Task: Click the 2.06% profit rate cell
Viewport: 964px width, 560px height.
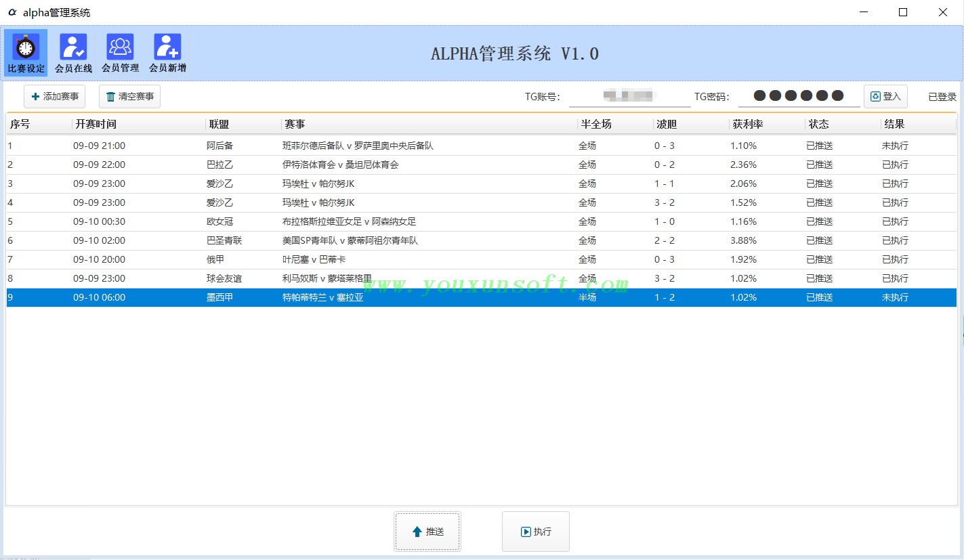Action: 743,184
